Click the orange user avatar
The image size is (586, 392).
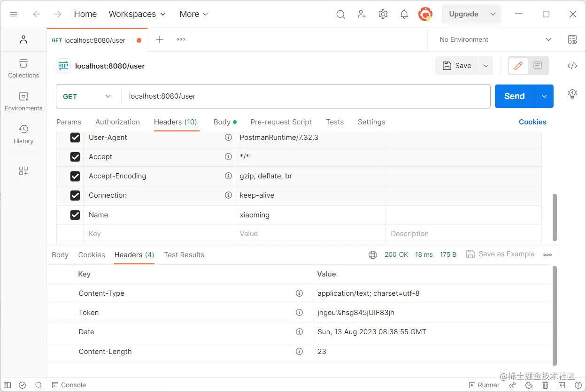click(425, 14)
